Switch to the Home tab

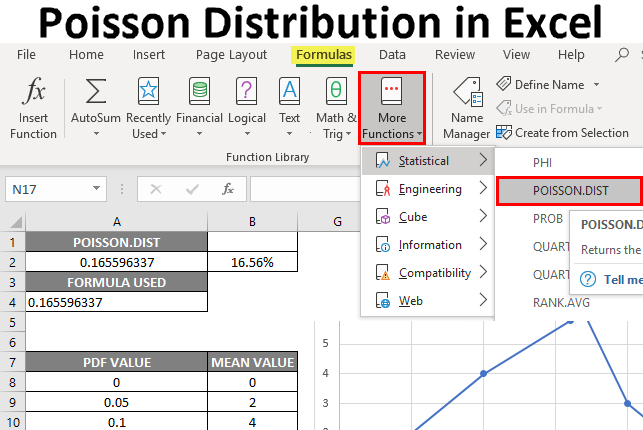tap(86, 55)
